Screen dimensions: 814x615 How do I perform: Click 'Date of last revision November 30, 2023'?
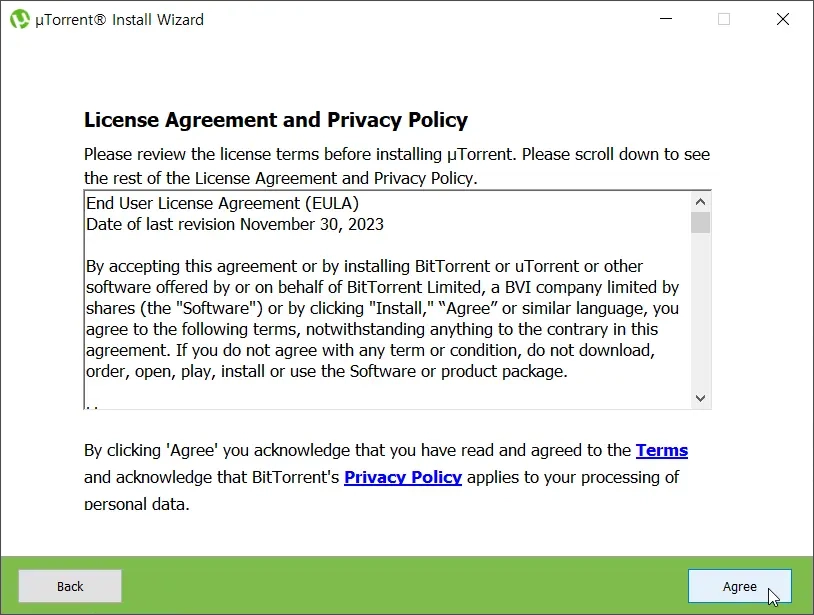[x=235, y=224]
